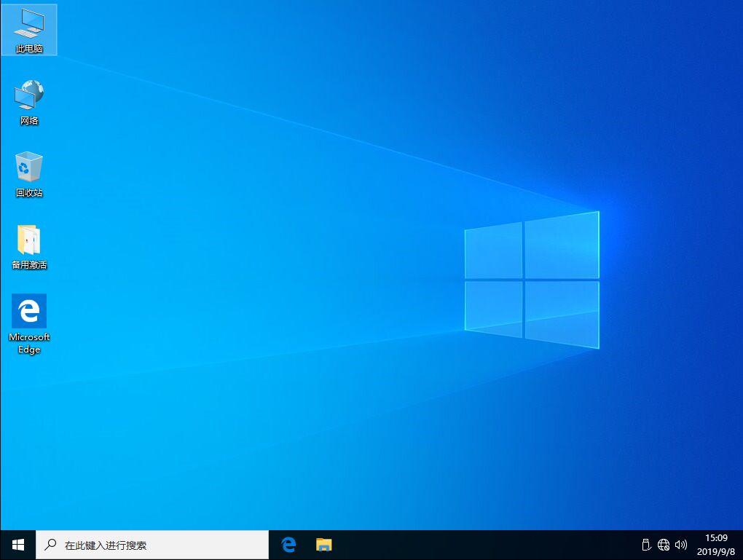
Task: Select the Microsoft Edge desktop shortcut
Action: [29, 324]
